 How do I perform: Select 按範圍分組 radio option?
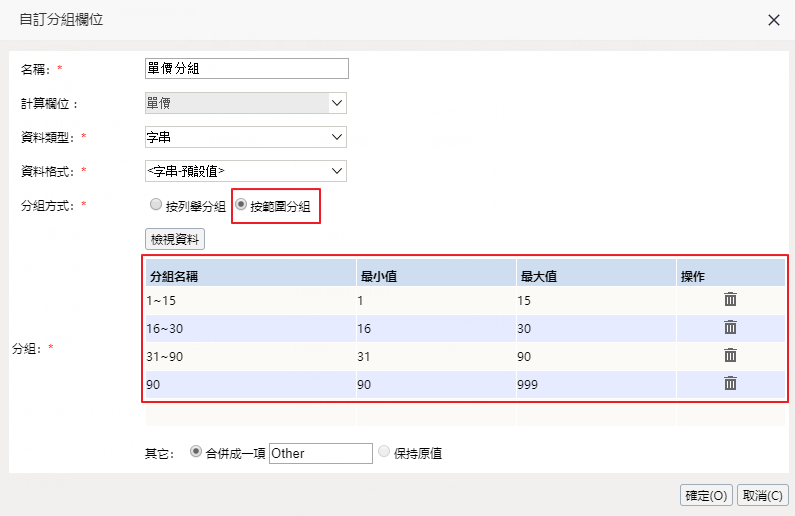tap(241, 206)
